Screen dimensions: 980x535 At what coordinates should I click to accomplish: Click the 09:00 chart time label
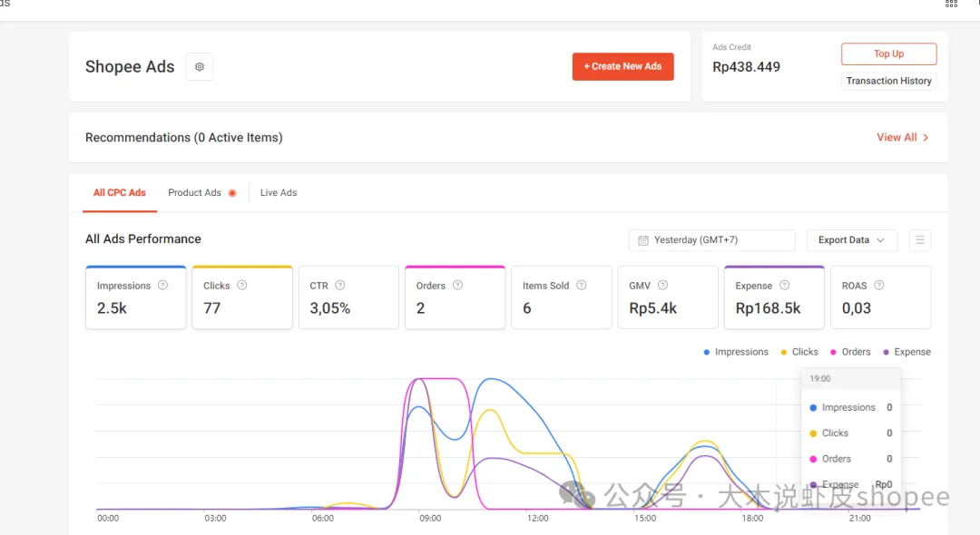(430, 518)
